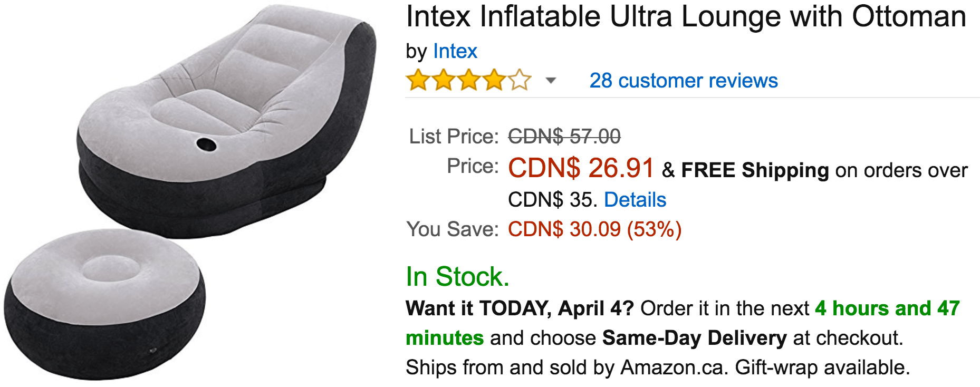The width and height of the screenshot is (980, 387).
Task: Click the empty fifth rating star
Action: [520, 81]
